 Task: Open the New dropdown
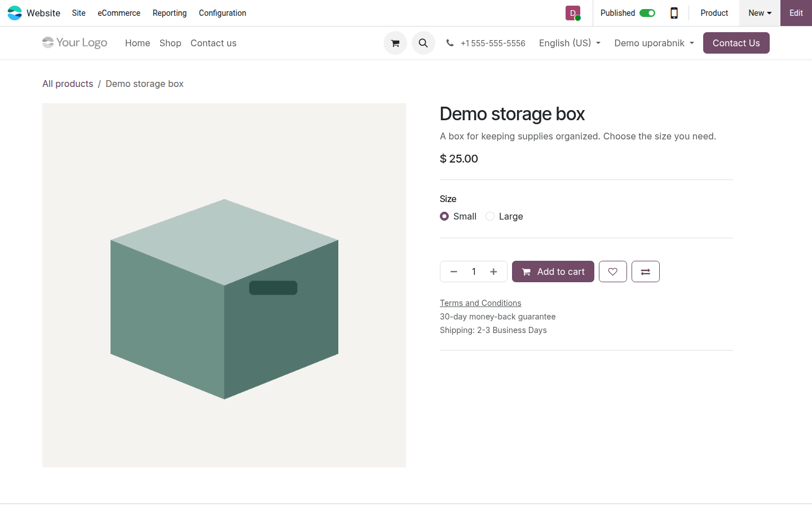(x=760, y=13)
